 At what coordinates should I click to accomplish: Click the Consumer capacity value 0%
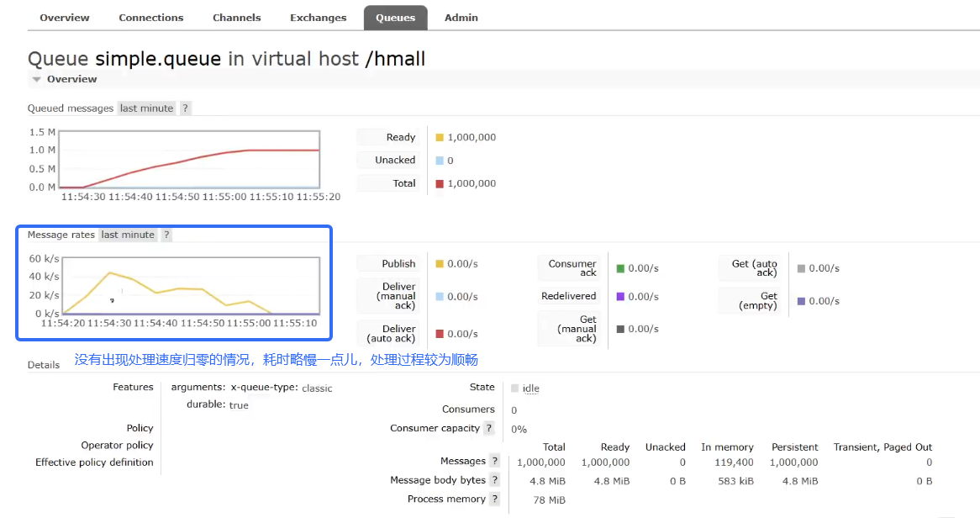(519, 429)
